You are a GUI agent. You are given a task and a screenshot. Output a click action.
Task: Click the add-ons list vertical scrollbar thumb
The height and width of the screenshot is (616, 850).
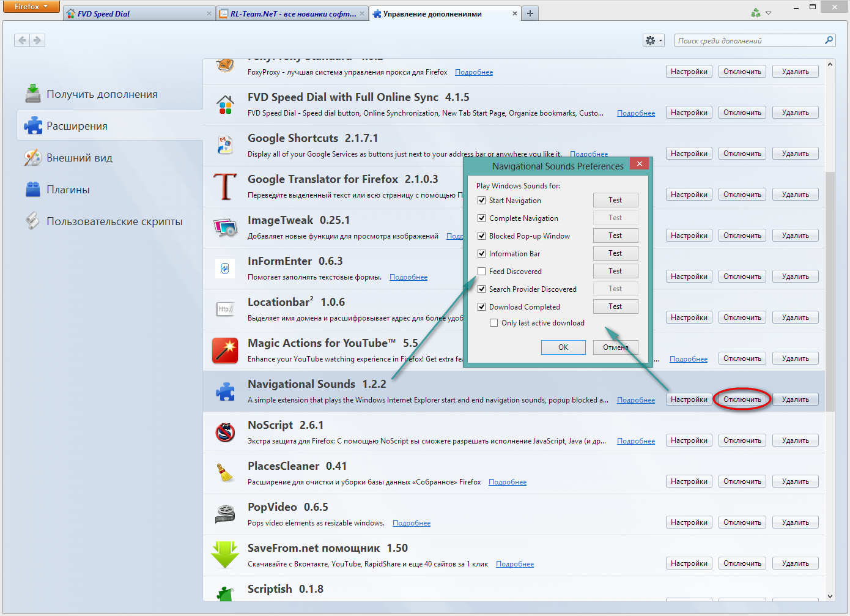[830, 291]
